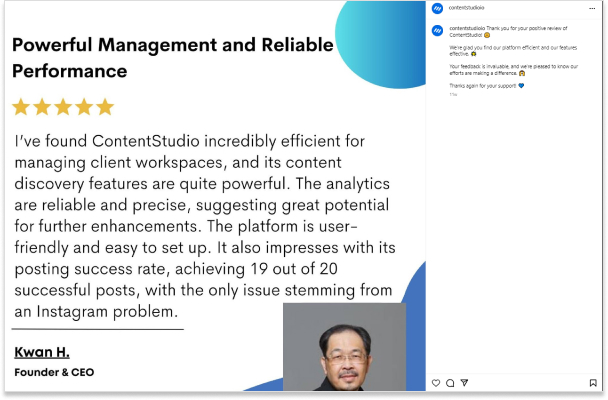Click the 'We're glad you find our platform' line

pos(513,51)
